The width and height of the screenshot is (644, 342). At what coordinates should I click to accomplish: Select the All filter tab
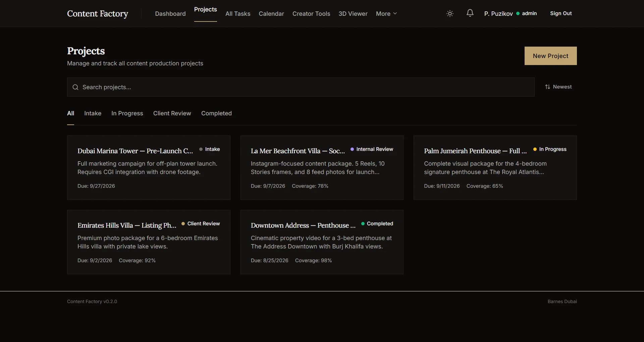coord(70,113)
